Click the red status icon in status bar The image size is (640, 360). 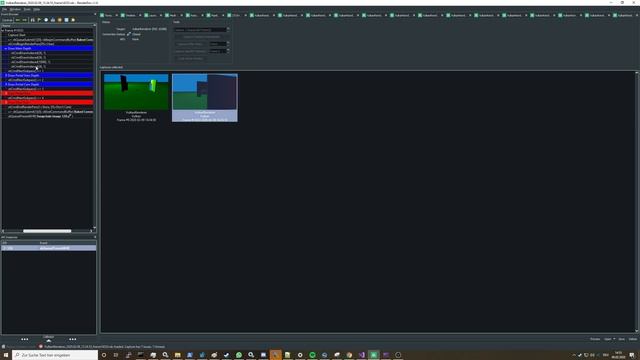[x=41, y=347]
